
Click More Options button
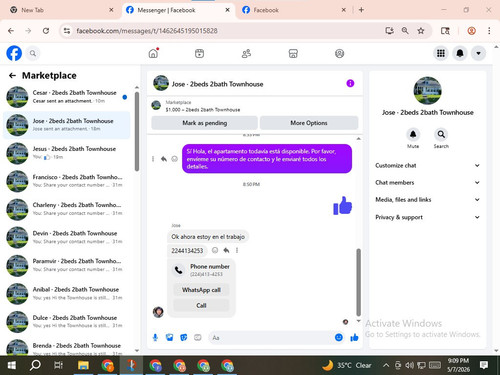pyautogui.click(x=309, y=123)
